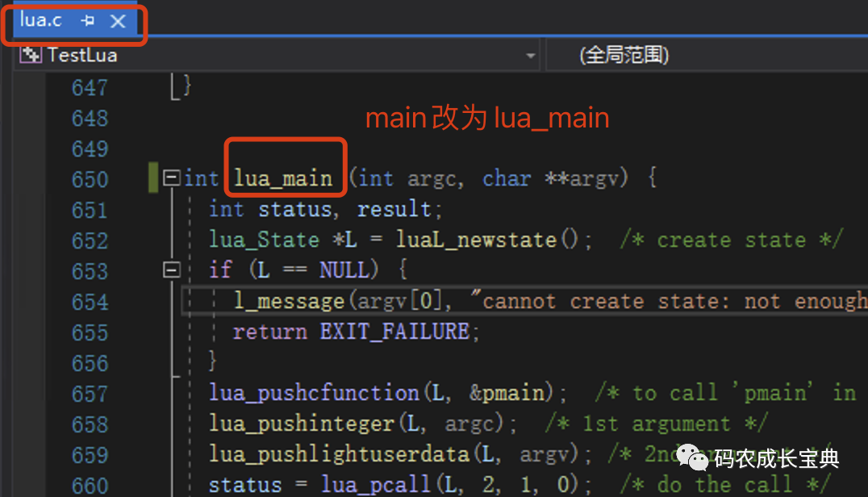Screen dimensions: 868x497
Task: Click the green change indicator beside line 650
Action: click(153, 177)
